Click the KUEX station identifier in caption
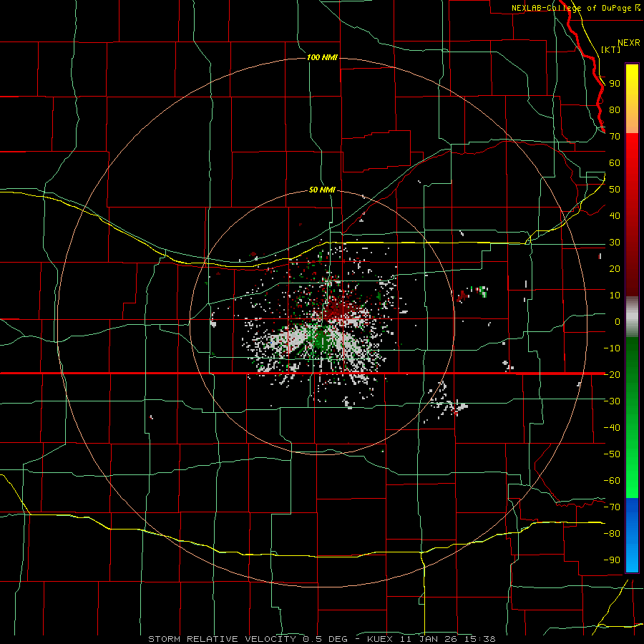 coord(379,639)
